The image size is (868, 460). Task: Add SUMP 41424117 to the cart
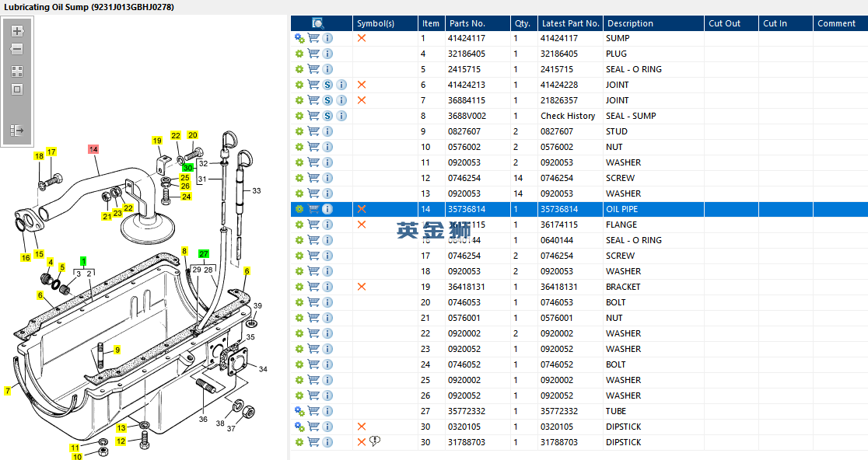tap(313, 38)
